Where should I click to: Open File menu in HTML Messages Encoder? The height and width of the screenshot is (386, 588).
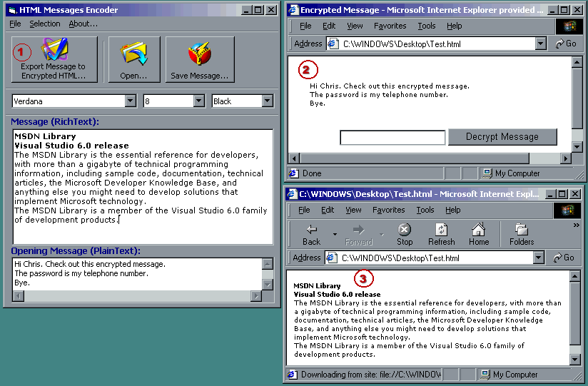(15, 24)
